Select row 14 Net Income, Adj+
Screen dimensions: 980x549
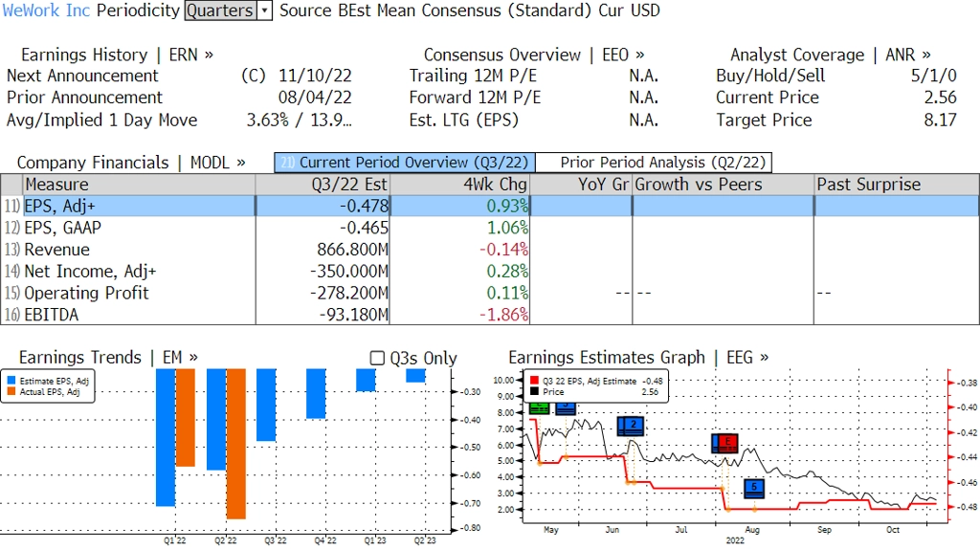490,271
